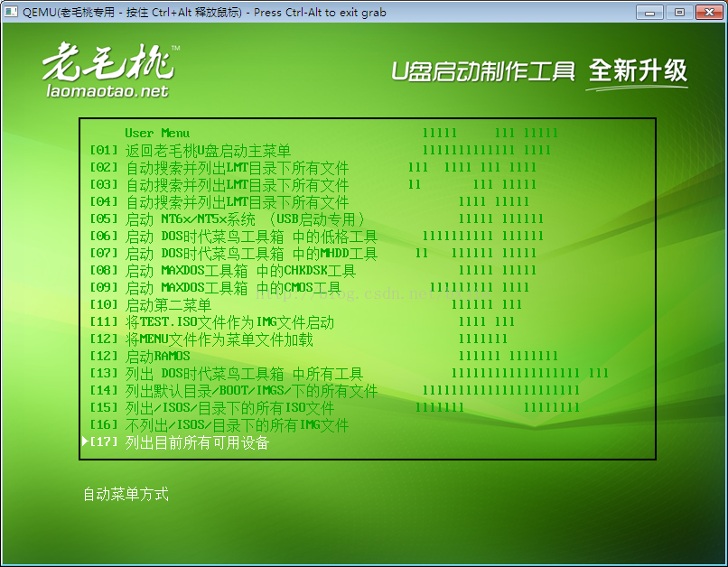Image resolution: width=728 pixels, height=567 pixels.
Task: Close the QEMU window
Action: pyautogui.click(x=709, y=12)
